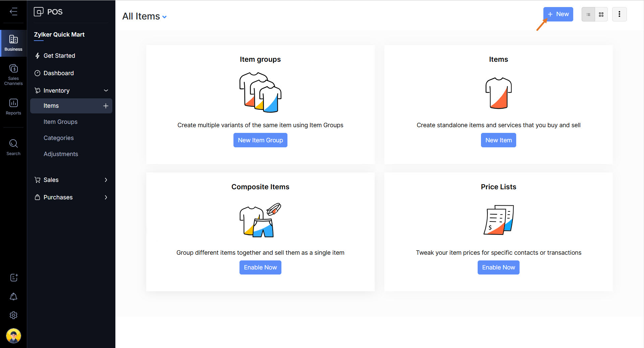
Task: Enable Composite Items with Enable Now
Action: point(260,267)
